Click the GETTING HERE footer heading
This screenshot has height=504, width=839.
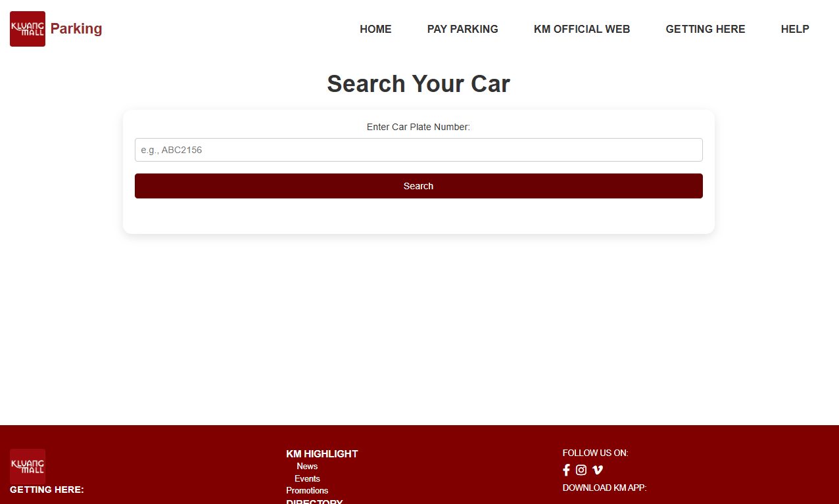click(47, 490)
